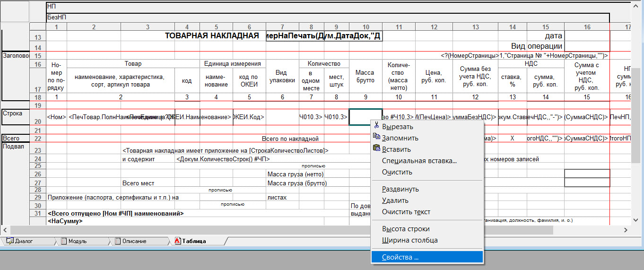644x270 pixels.
Task: Click the Вид упаковки header cell
Action: (282, 77)
